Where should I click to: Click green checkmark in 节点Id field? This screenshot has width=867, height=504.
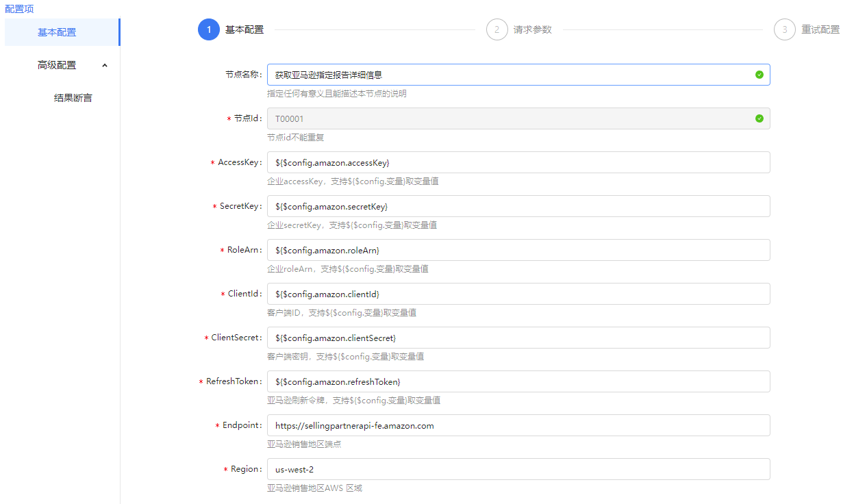759,118
